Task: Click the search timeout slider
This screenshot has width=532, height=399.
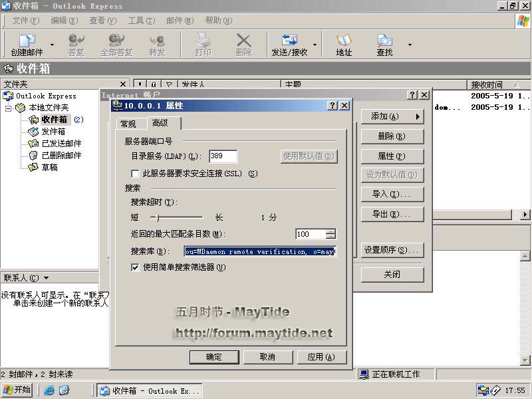Action: [x=176, y=217]
